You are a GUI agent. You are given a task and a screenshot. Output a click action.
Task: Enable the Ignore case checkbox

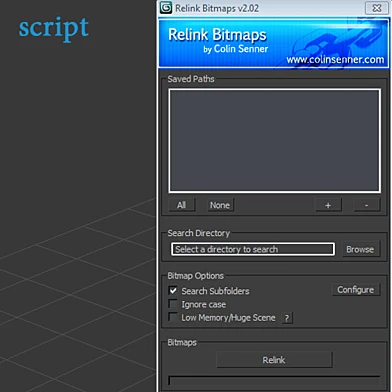[173, 304]
